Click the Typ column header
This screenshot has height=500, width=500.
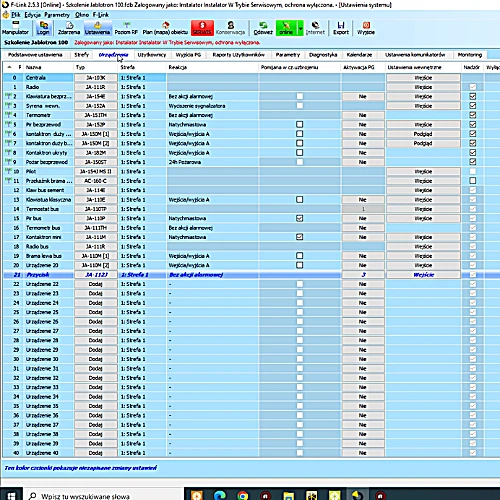tap(96, 67)
